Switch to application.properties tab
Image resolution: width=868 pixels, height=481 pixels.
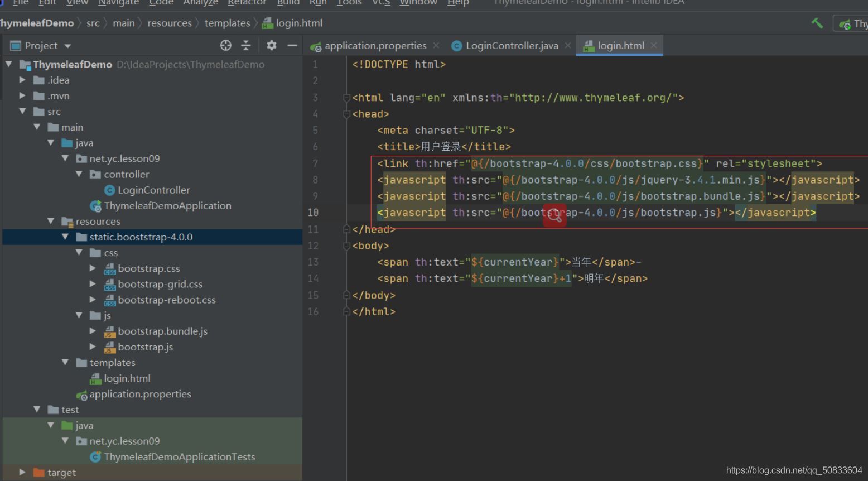(x=375, y=46)
